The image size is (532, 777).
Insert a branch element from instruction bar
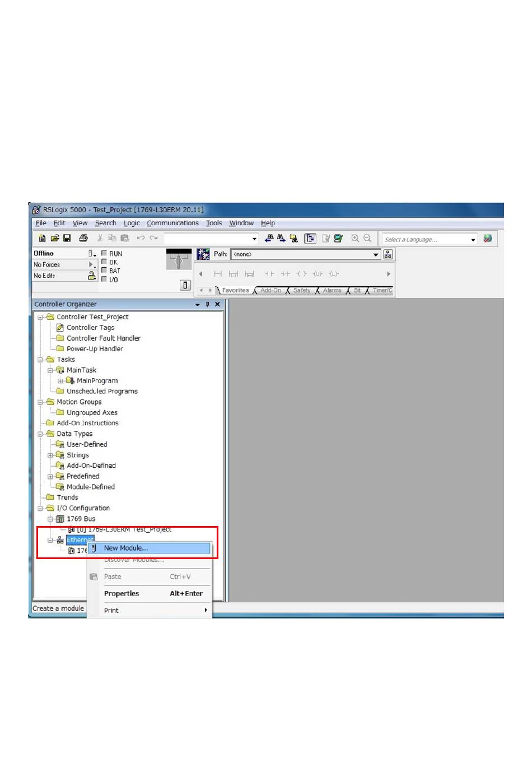234,274
